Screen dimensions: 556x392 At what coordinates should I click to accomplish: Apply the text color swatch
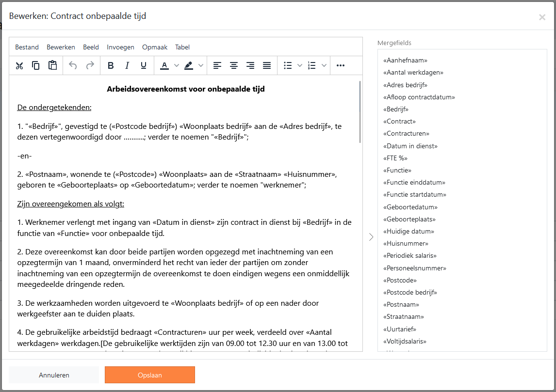tap(164, 65)
